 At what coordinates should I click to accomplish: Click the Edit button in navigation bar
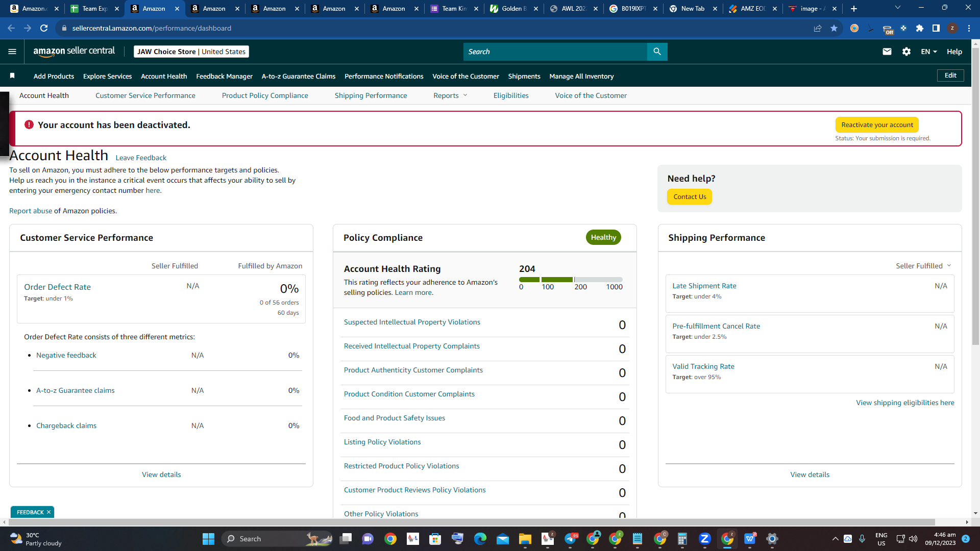950,76
